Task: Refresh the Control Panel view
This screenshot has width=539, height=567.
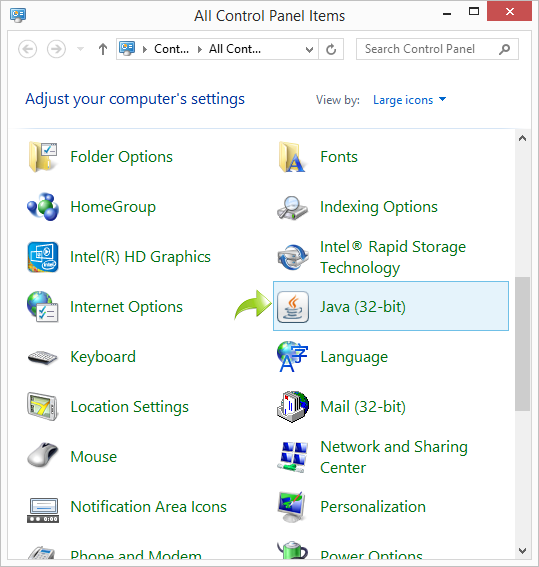Action: (x=331, y=49)
